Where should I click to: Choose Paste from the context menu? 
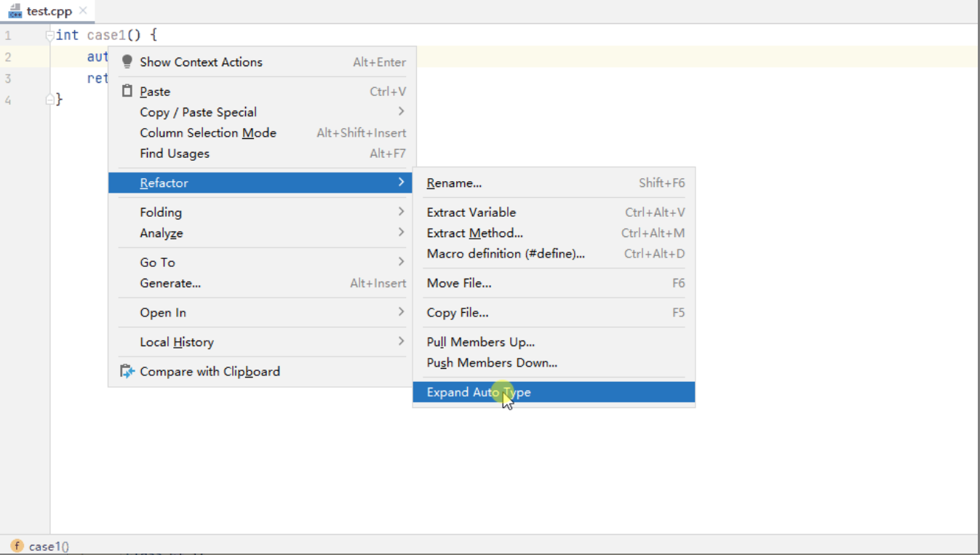point(262,92)
